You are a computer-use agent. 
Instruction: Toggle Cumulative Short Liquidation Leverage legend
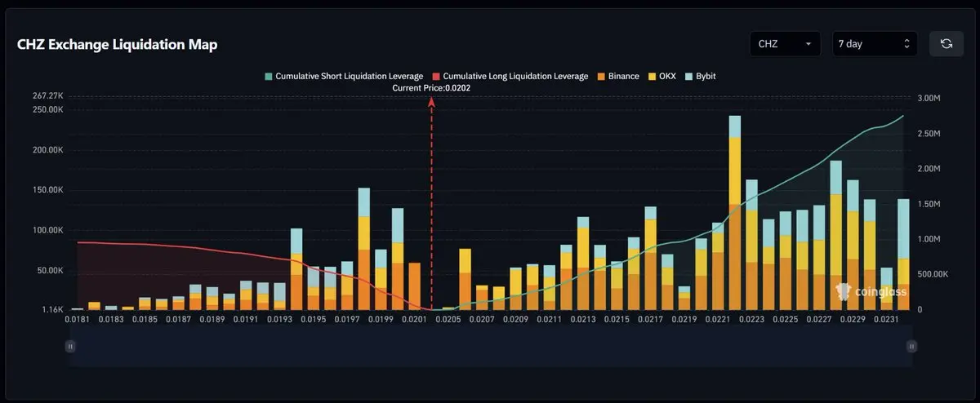tap(344, 76)
